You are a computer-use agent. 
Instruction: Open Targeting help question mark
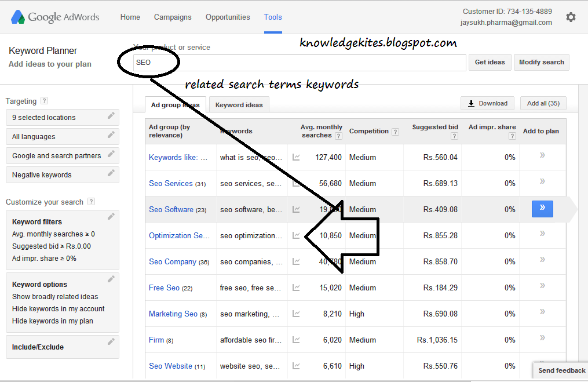(44, 100)
